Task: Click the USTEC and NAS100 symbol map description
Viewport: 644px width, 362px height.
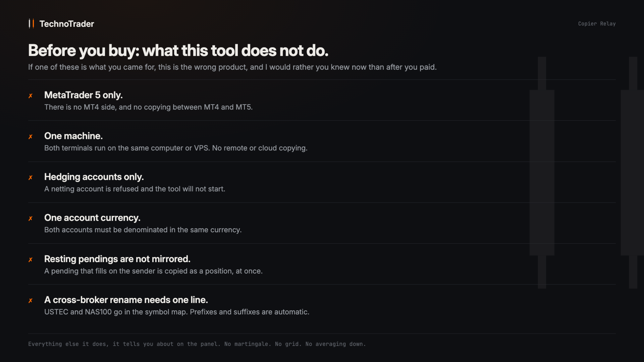Action: click(177, 312)
